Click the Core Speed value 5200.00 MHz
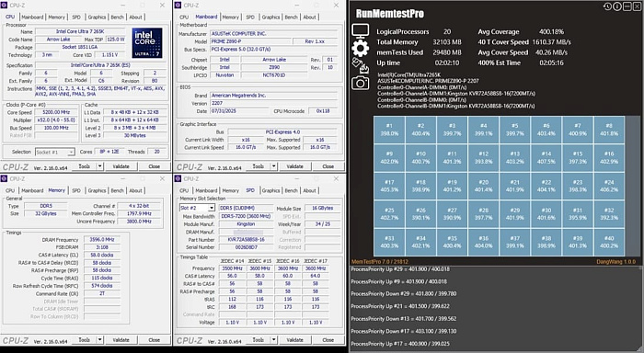 tap(56, 112)
